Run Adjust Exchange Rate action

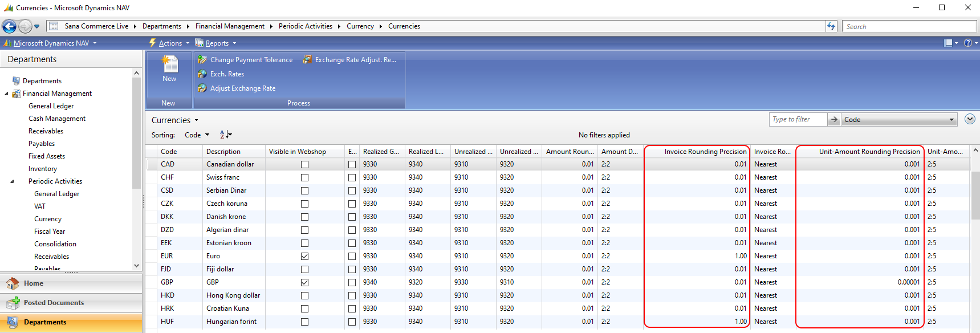coord(237,88)
